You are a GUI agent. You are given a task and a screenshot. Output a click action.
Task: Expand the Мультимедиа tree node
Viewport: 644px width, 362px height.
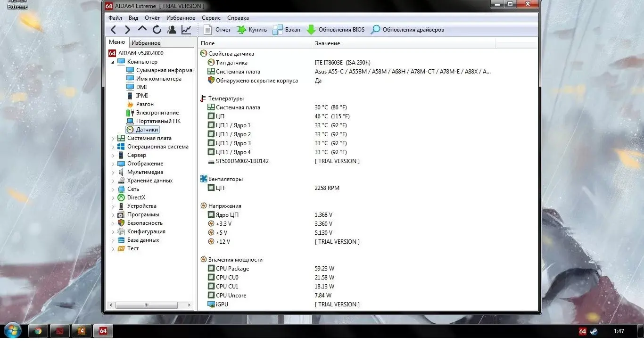(x=113, y=173)
